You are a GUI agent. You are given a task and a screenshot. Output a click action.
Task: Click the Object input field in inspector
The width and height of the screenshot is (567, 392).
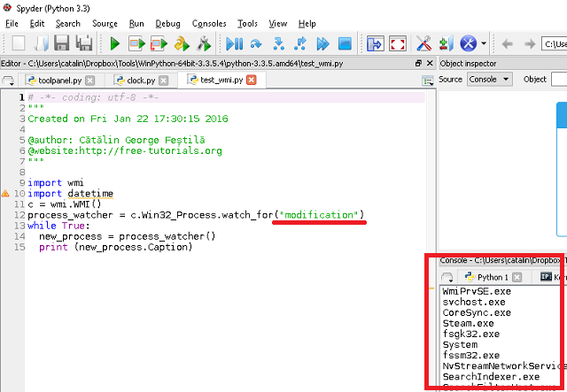559,79
